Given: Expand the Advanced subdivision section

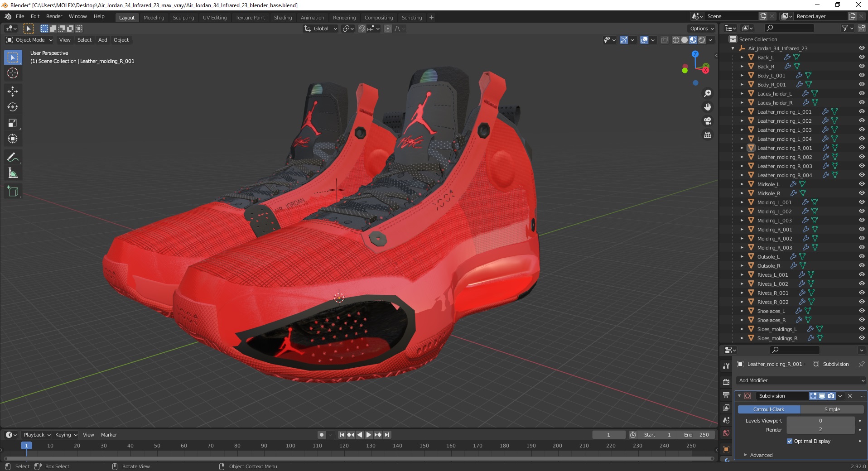Looking at the screenshot, I should [761, 455].
